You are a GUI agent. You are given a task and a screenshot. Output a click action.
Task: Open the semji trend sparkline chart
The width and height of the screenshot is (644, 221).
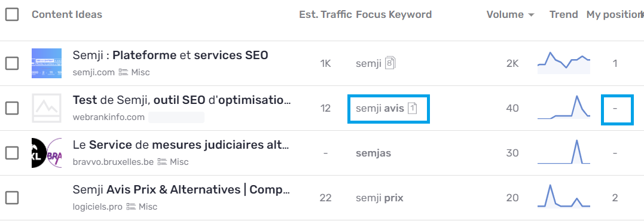[x=563, y=63]
